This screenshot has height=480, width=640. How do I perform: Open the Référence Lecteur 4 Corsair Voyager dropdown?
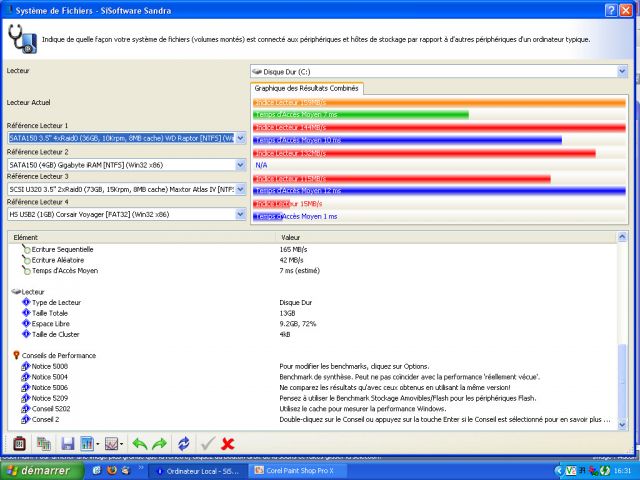[240, 214]
